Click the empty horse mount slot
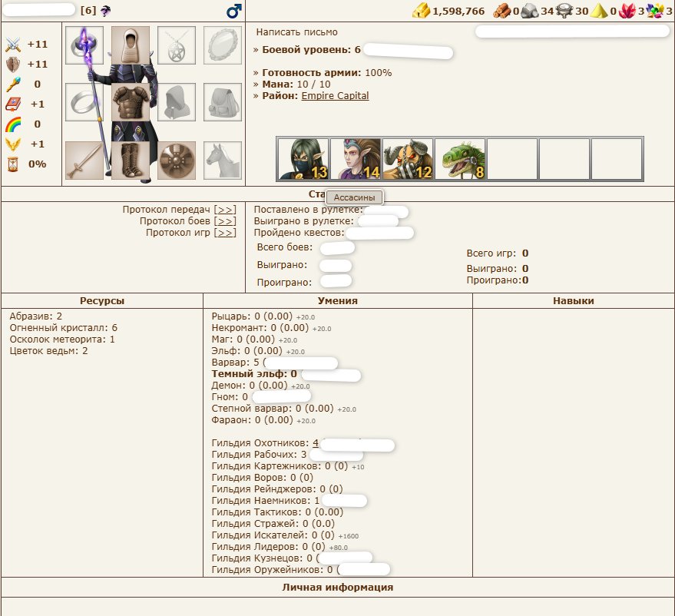Image resolution: width=675 pixels, height=616 pixels. coord(222,160)
